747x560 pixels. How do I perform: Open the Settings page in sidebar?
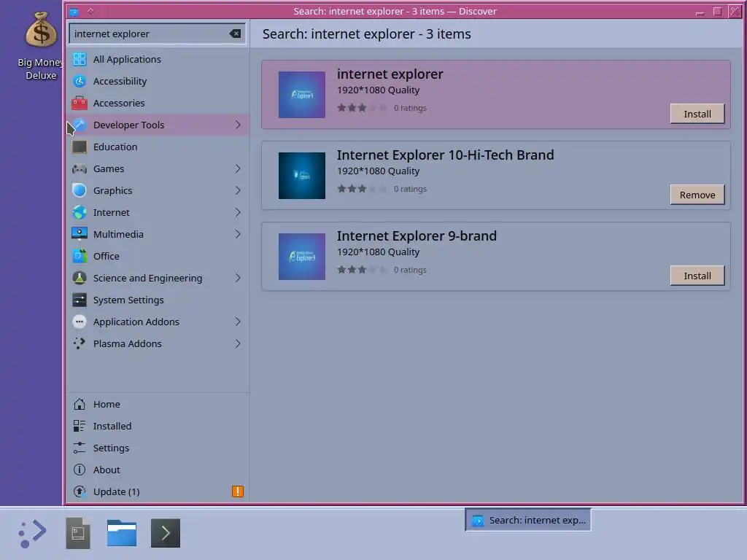click(x=158, y=448)
